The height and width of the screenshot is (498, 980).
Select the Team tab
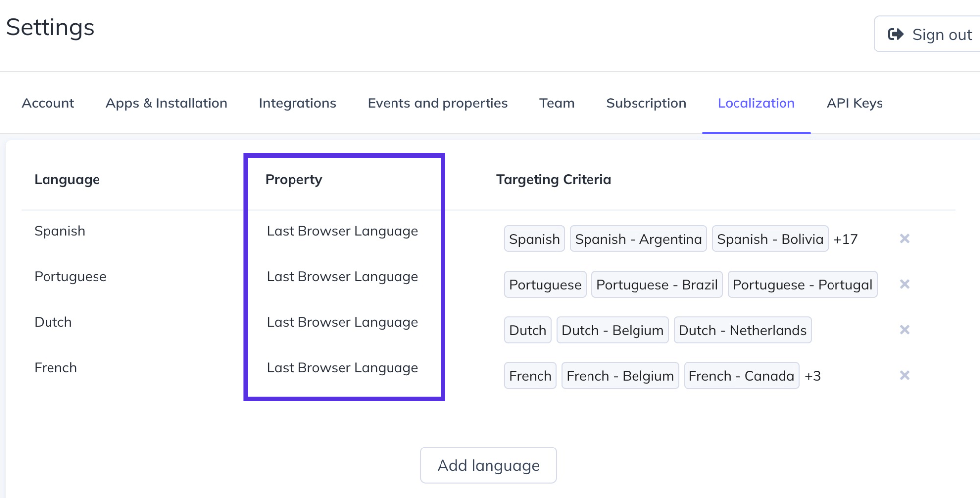point(557,103)
